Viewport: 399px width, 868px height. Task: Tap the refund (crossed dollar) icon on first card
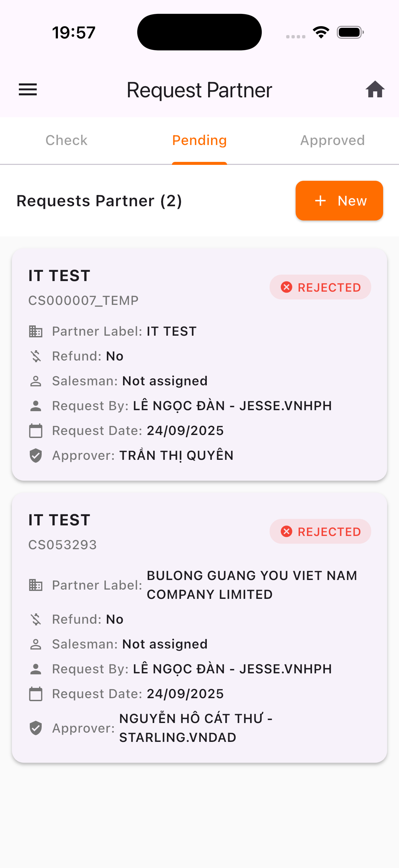[x=35, y=356]
